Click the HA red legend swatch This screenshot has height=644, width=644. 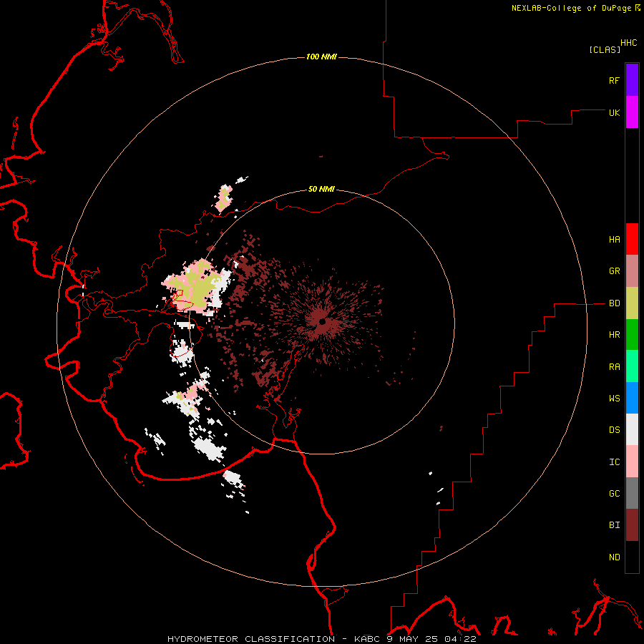click(632, 239)
